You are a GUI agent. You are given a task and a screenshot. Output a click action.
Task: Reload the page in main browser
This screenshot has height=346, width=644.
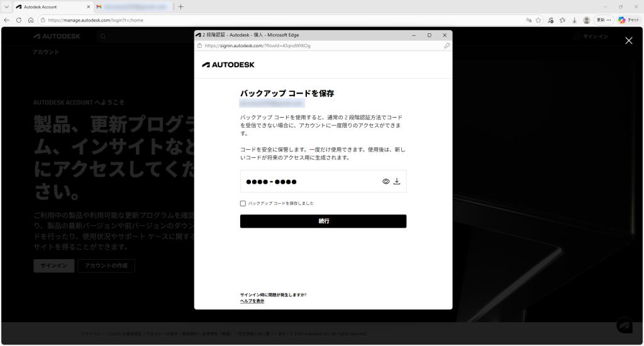click(x=19, y=20)
